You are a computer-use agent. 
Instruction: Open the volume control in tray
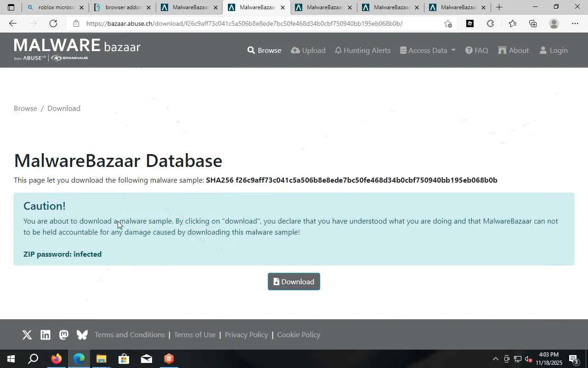point(529,359)
